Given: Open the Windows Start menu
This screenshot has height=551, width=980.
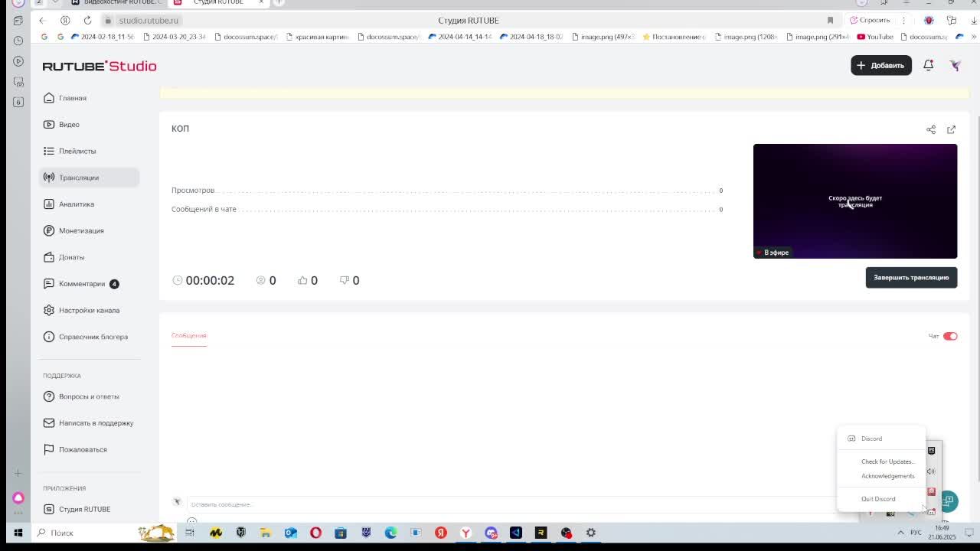Looking at the screenshot, I should point(18,533).
